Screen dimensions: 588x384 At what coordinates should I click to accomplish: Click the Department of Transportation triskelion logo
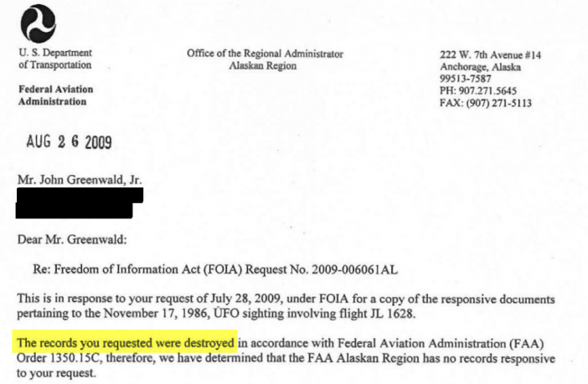click(38, 23)
